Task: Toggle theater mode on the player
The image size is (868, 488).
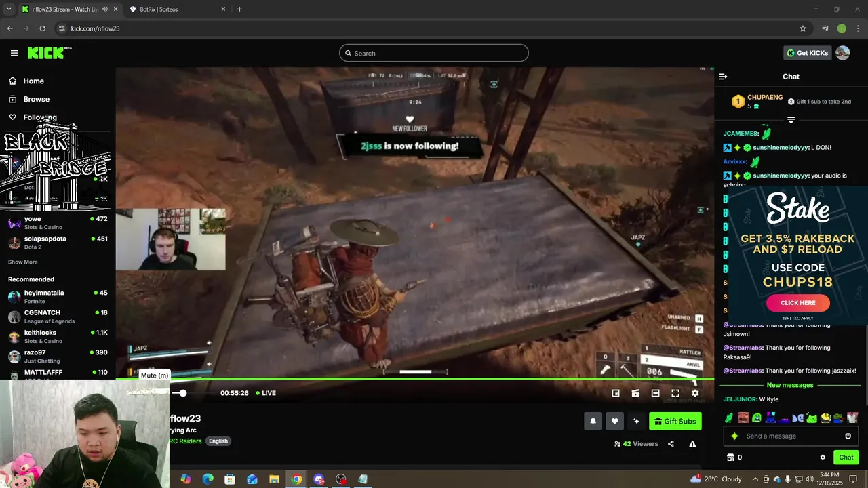Action: click(655, 393)
